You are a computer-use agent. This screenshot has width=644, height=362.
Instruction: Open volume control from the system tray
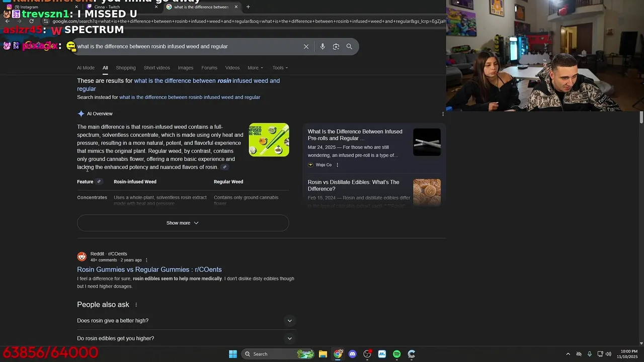click(608, 354)
